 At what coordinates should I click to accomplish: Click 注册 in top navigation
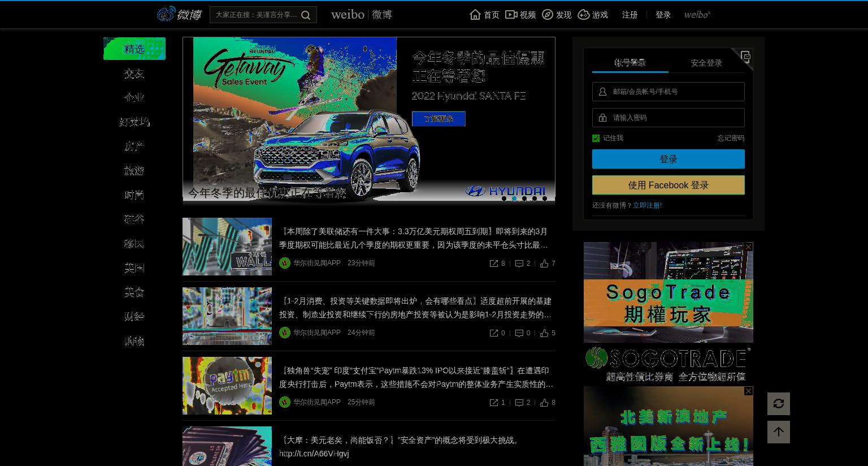tap(630, 15)
